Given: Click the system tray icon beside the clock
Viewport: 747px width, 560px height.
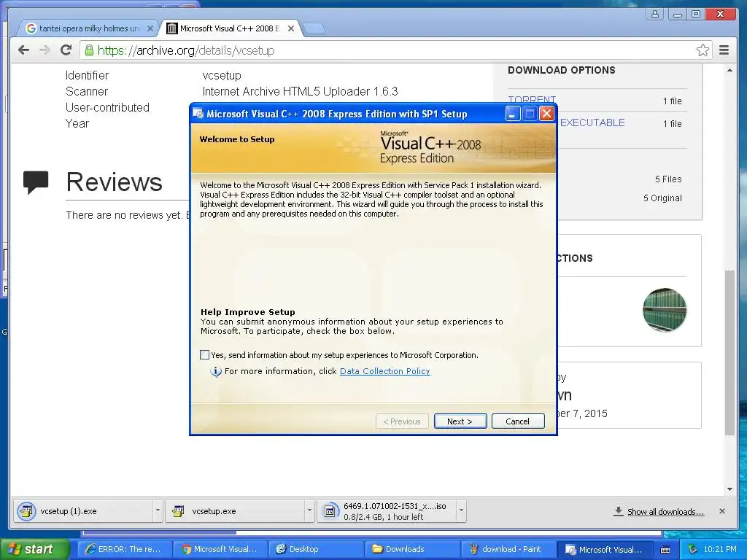Looking at the screenshot, I should [692, 549].
